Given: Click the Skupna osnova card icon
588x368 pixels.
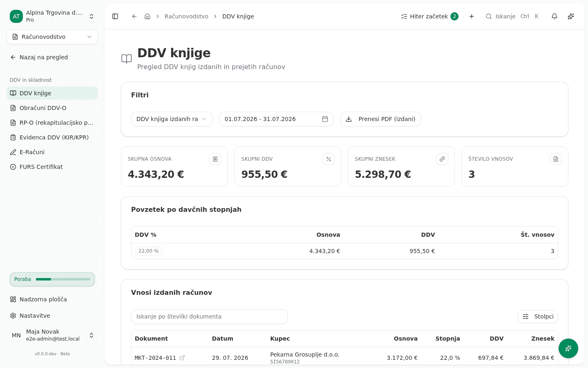Looking at the screenshot, I should click(215, 159).
